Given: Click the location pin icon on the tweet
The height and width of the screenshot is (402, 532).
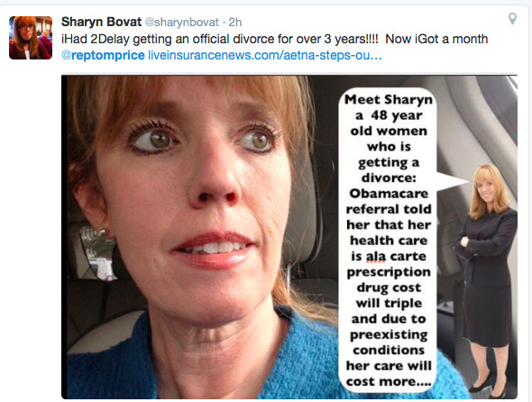Looking at the screenshot, I should pos(512,19).
